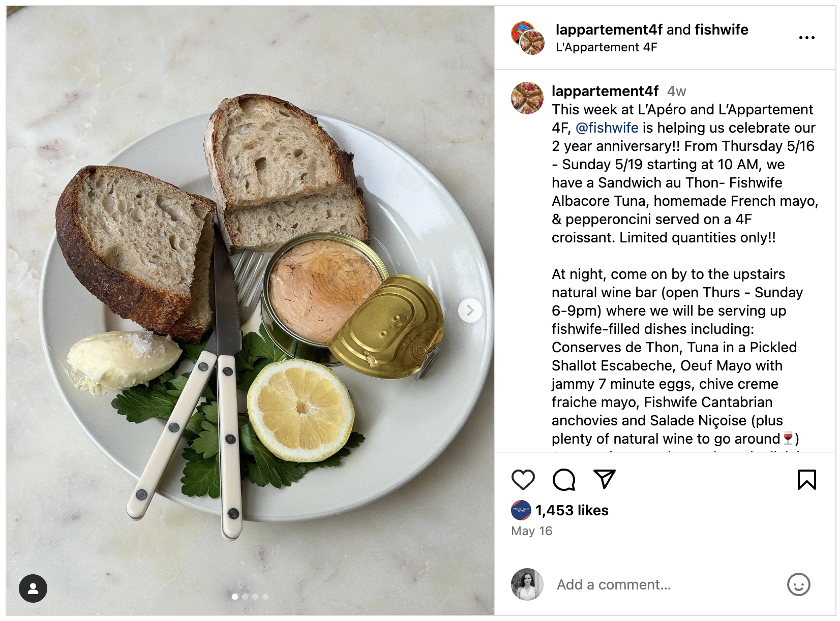Viewport: 840px width, 621px height.
Task: Like the post with the heart icon
Action: point(523,480)
